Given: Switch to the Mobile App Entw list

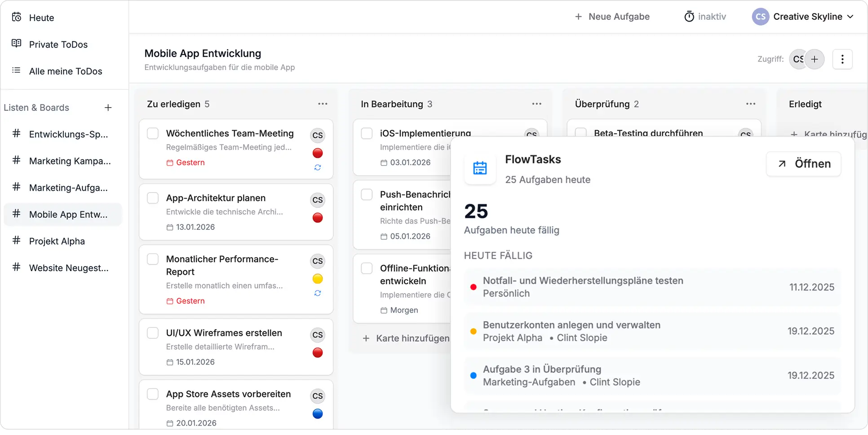Looking at the screenshot, I should click(68, 214).
